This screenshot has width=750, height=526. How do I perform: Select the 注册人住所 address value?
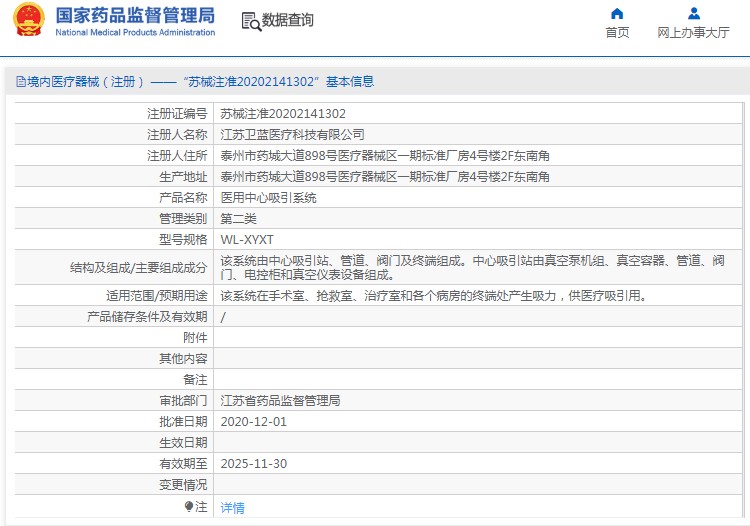coord(385,156)
